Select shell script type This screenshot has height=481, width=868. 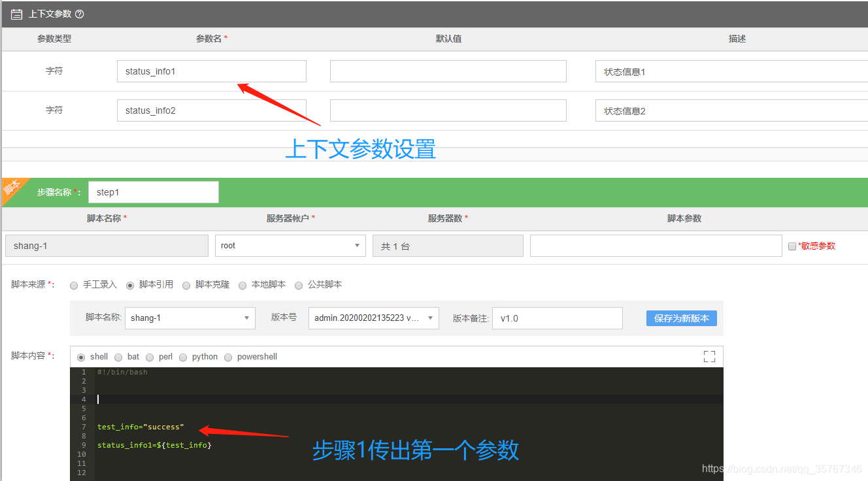[x=81, y=357]
